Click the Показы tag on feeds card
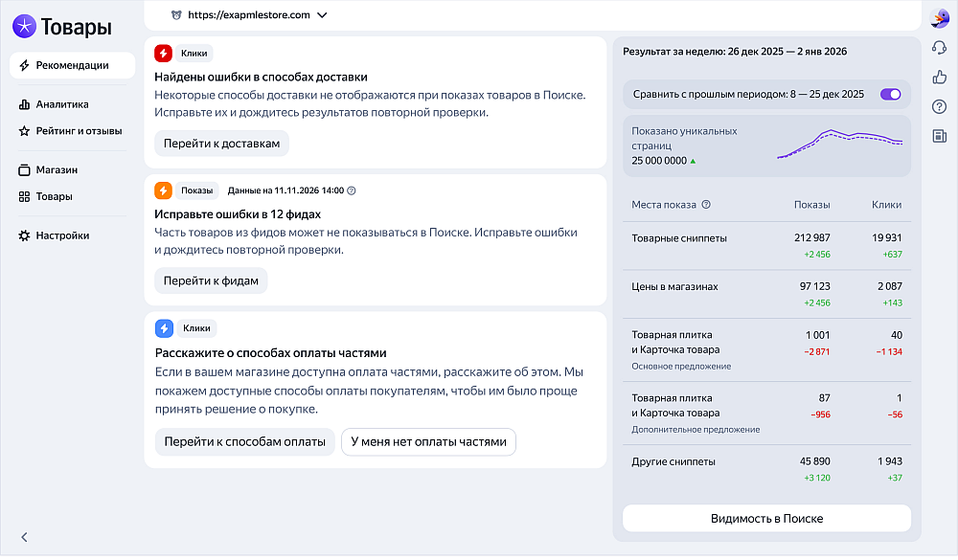958x560 pixels. [196, 190]
